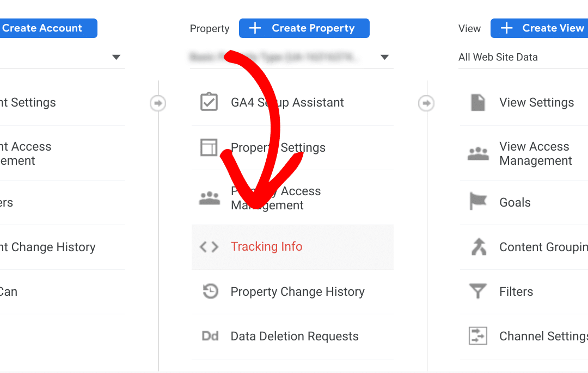
Task: Open the Tracking Info menu item
Action: point(266,247)
